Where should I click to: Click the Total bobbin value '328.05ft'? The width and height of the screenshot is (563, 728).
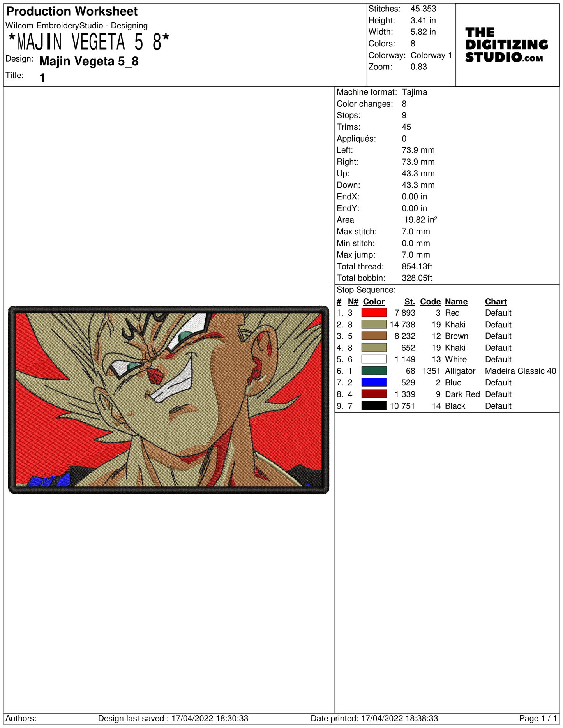tap(417, 278)
